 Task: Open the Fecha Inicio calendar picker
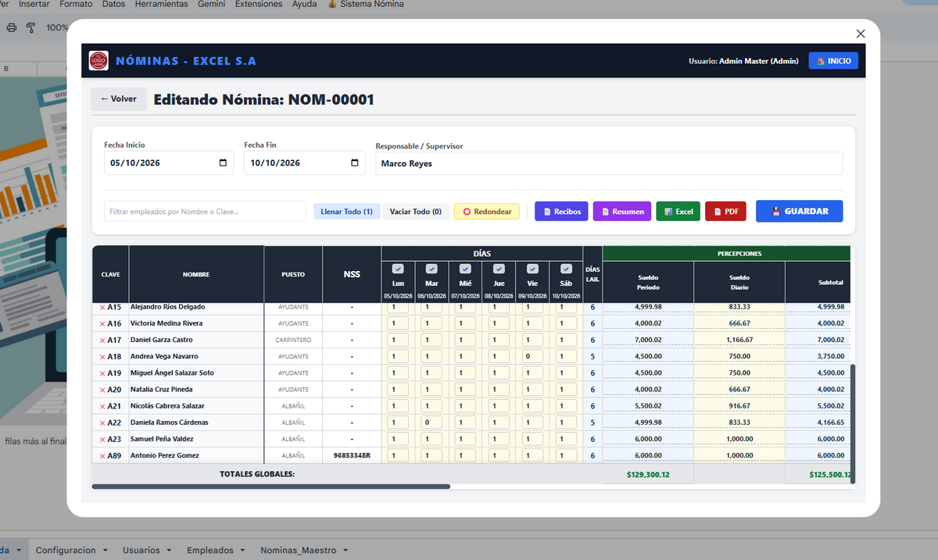tap(223, 163)
